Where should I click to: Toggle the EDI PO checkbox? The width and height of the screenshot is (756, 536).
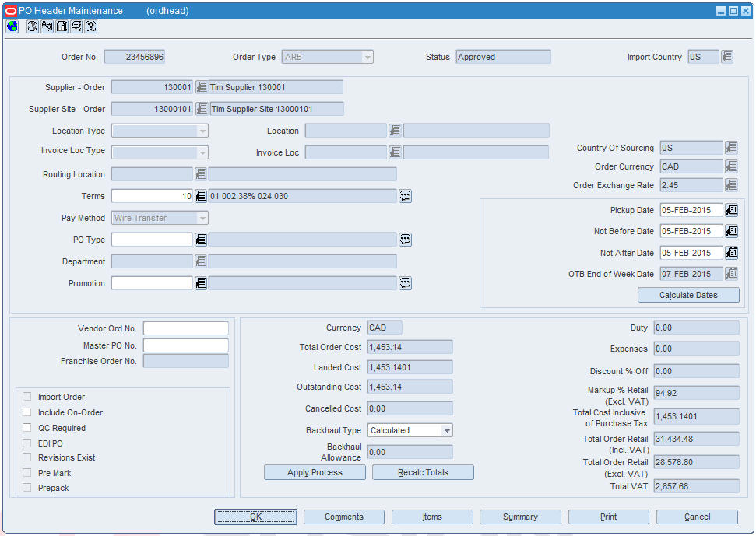27,443
